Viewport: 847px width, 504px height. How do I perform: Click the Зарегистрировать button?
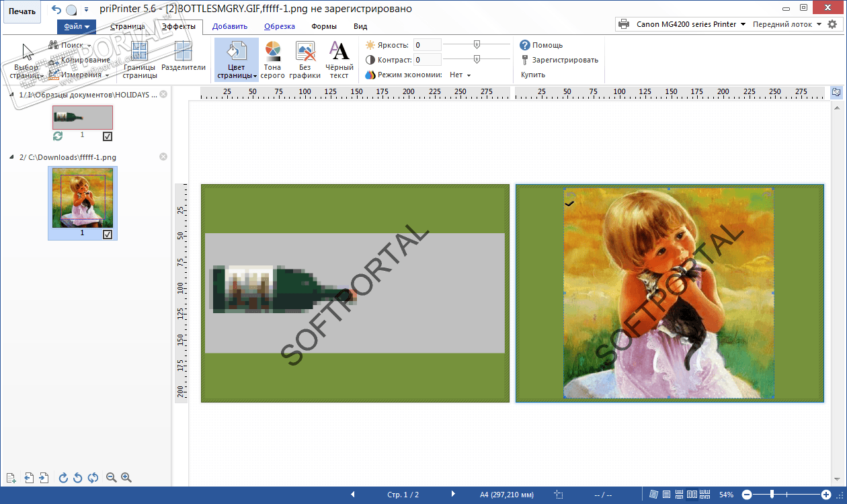click(x=559, y=60)
